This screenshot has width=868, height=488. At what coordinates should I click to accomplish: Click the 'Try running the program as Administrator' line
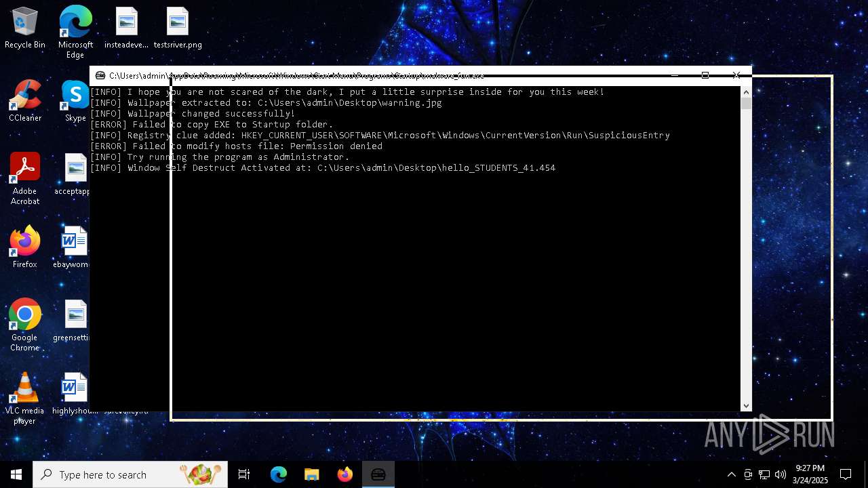coord(220,157)
